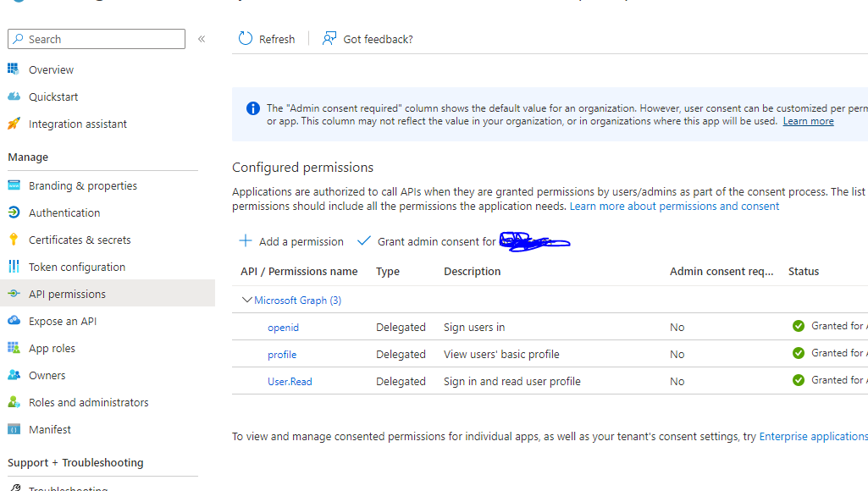
Task: Click the sidebar Search input field
Action: point(97,39)
